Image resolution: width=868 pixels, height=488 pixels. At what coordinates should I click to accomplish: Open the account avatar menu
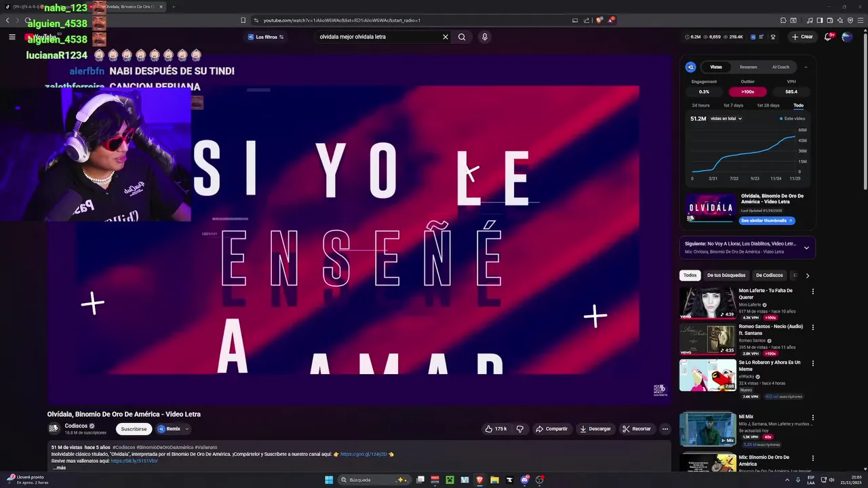click(847, 37)
